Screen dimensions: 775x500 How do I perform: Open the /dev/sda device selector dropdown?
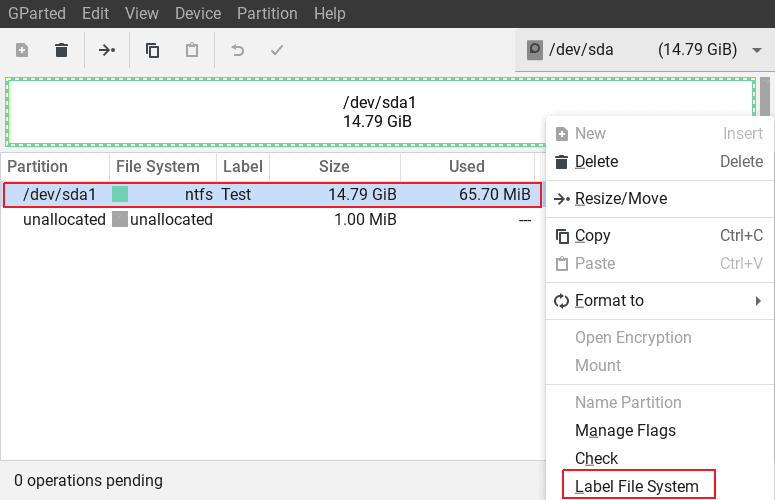(645, 50)
